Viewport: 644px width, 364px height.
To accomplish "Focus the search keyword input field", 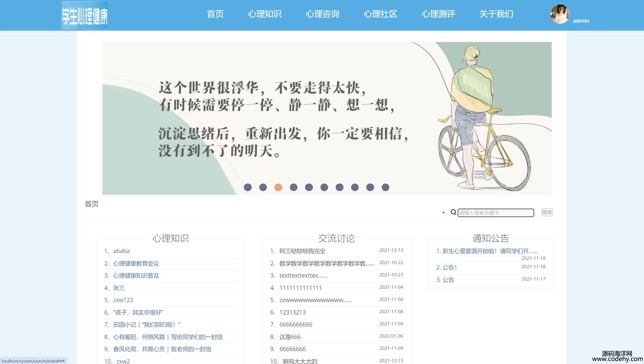I will click(496, 213).
